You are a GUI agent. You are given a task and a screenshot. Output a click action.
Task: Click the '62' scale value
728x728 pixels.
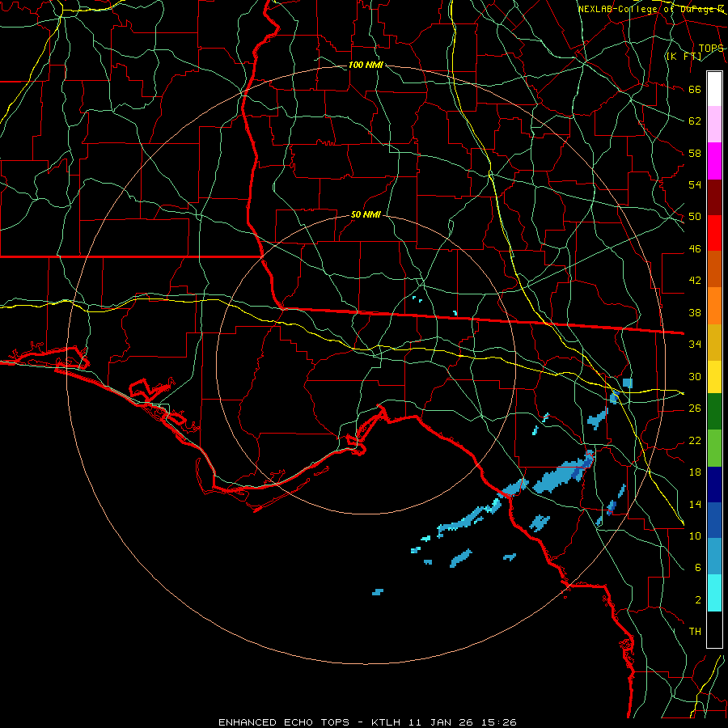click(x=695, y=121)
